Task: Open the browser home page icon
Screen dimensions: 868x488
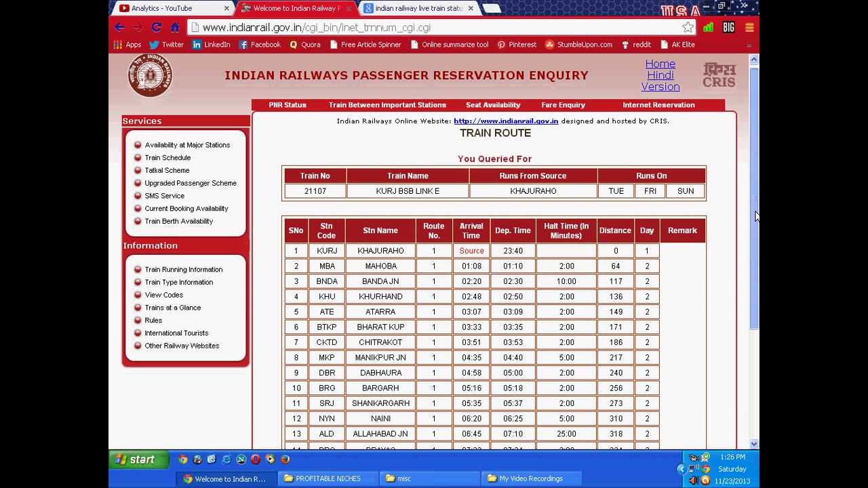Action: 175,27
